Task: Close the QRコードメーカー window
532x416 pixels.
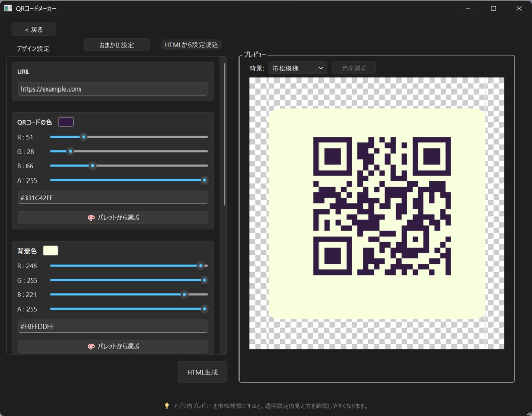Action: (x=519, y=8)
